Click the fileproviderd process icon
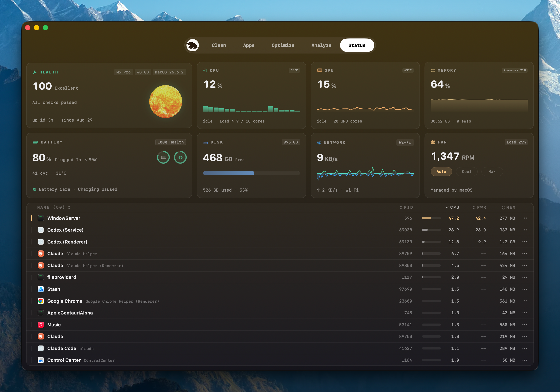This screenshot has width=560, height=392. (x=41, y=277)
